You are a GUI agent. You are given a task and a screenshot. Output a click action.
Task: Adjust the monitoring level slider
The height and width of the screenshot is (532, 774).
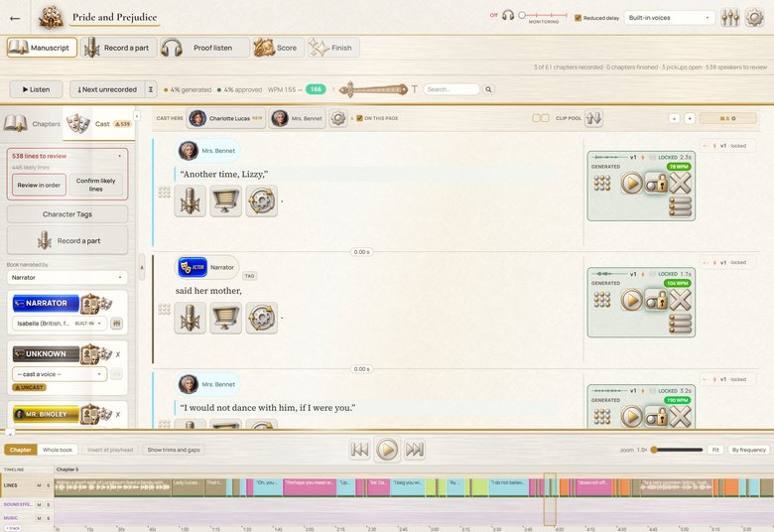543,15
